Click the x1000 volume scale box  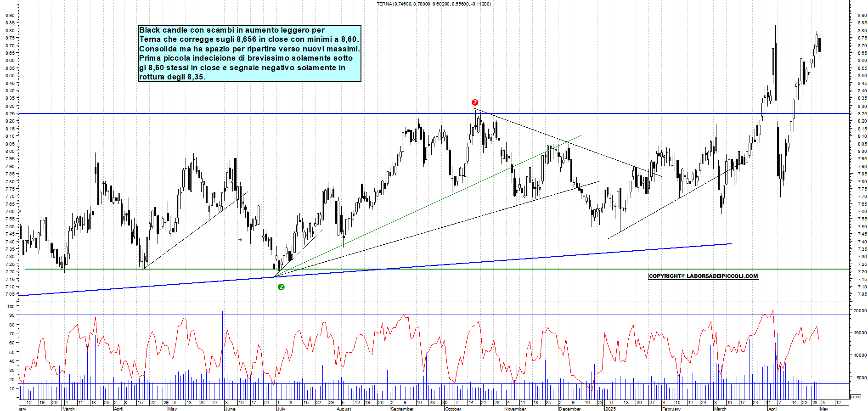pos(856,397)
